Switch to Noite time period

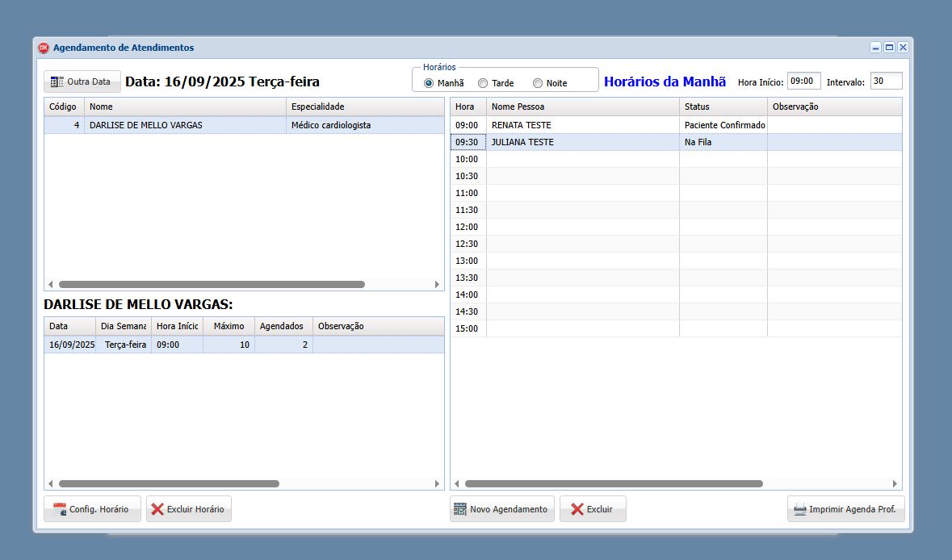pos(538,83)
